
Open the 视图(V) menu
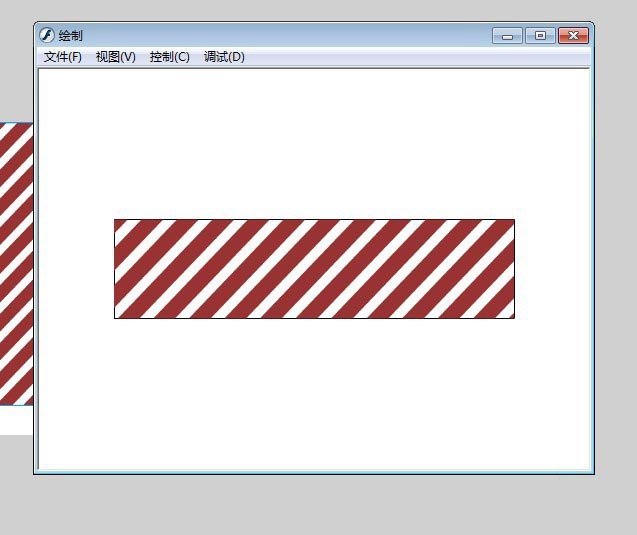point(116,57)
